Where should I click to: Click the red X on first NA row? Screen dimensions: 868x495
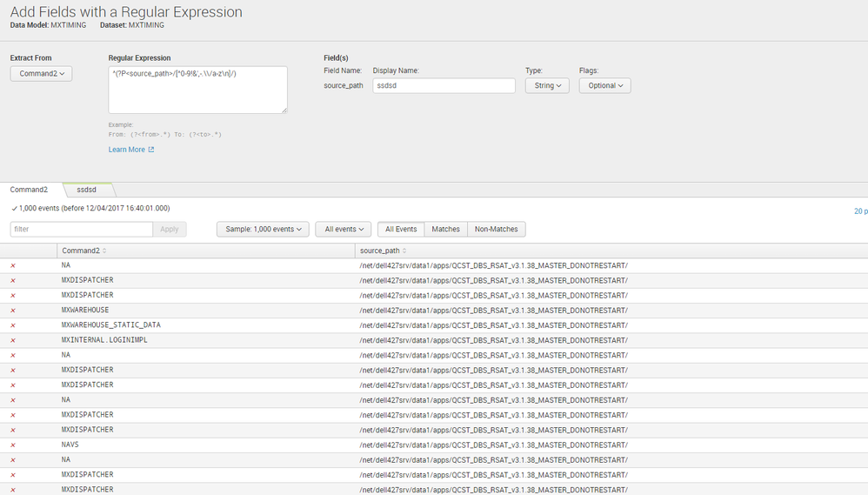pos(13,265)
